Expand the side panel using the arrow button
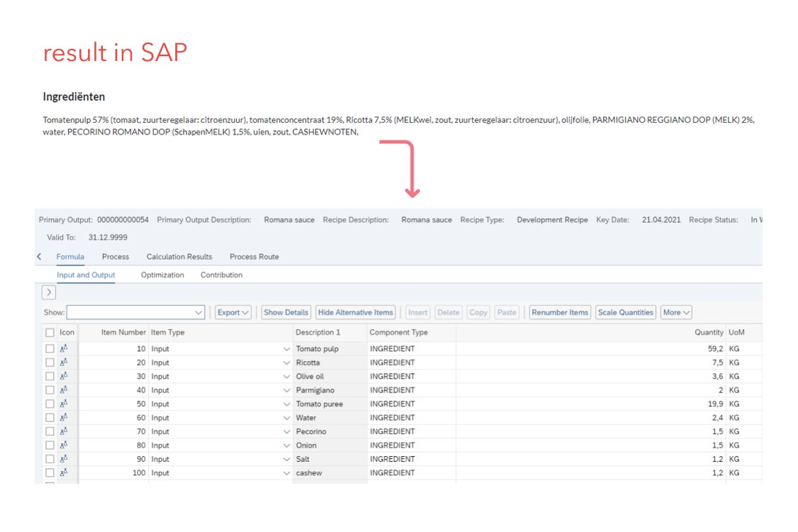Screen dimensions: 798x532 (x=49, y=292)
